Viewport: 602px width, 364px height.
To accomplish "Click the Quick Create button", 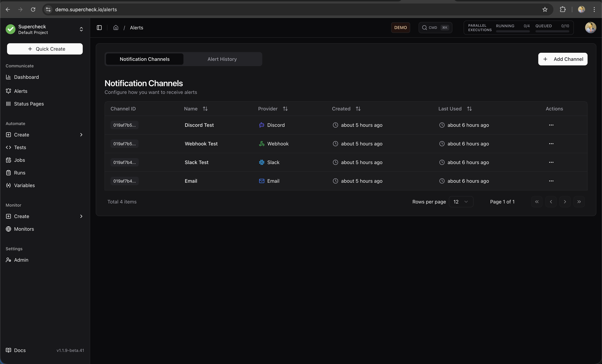I will click(x=45, y=49).
